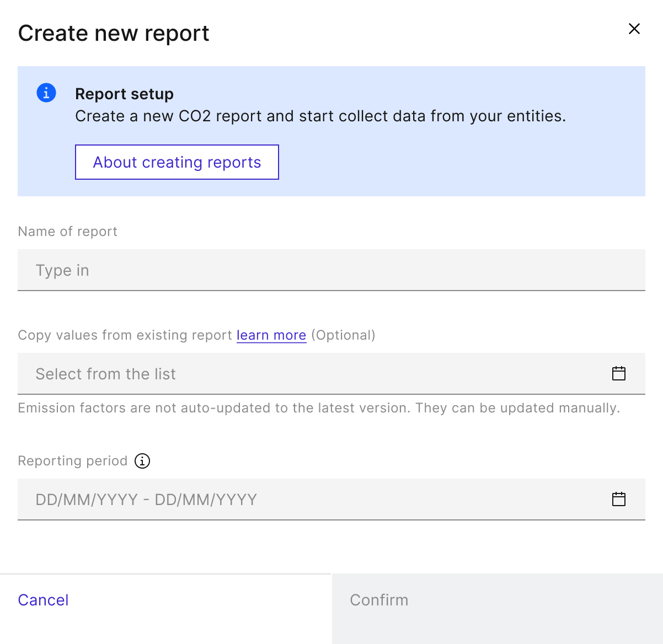
Task: Click the blue info icon beside Report setup
Action: pos(46,93)
